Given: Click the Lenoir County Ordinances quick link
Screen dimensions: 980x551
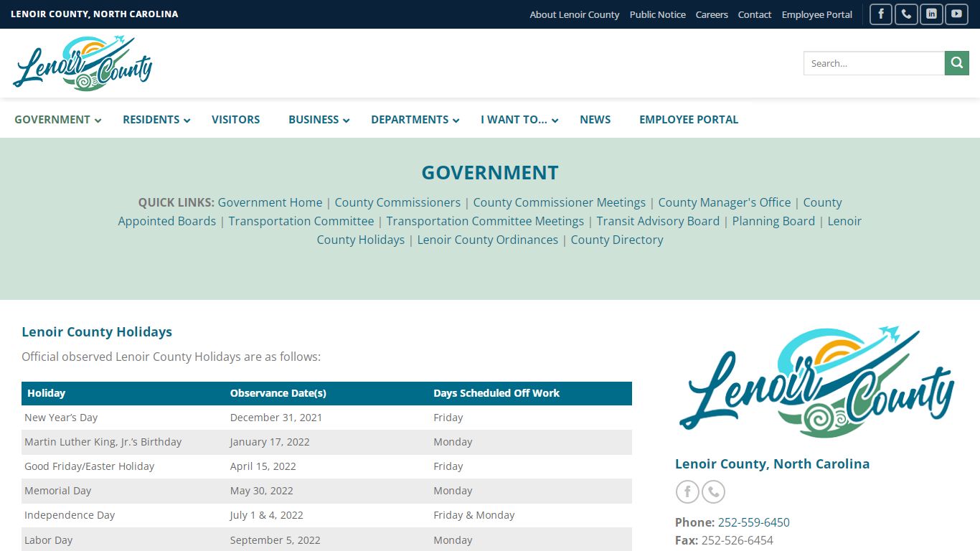Looking at the screenshot, I should click(x=488, y=240).
